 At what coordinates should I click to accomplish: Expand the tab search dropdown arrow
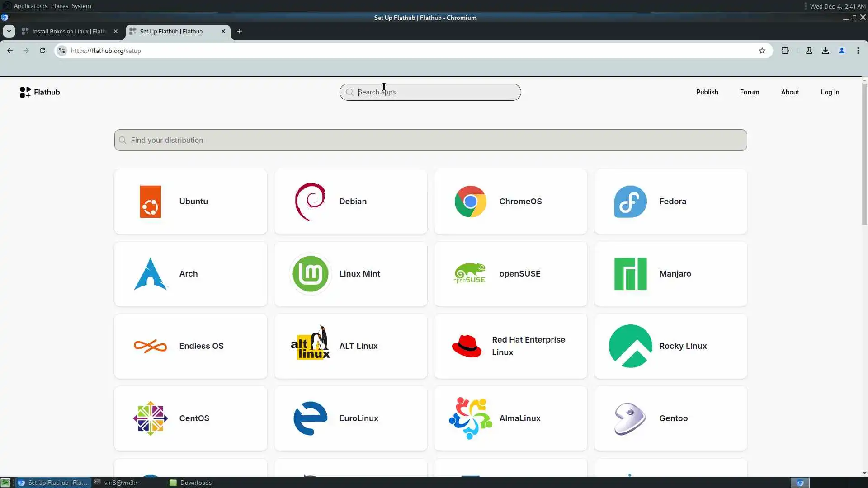click(x=9, y=31)
